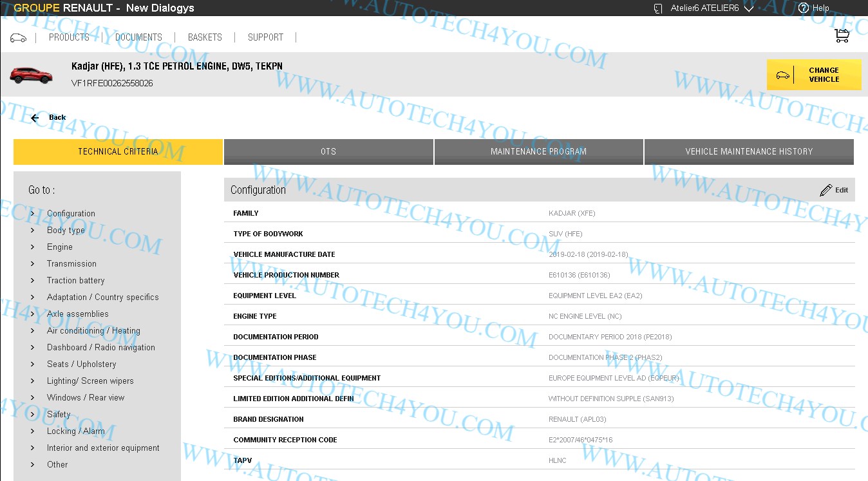Switch to the OTS tab

point(328,151)
